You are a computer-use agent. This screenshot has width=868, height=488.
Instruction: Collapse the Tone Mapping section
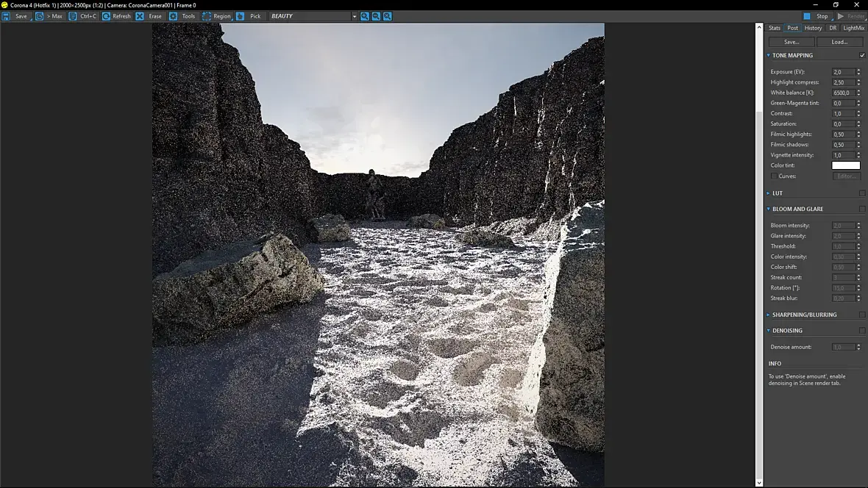pyautogui.click(x=769, y=55)
